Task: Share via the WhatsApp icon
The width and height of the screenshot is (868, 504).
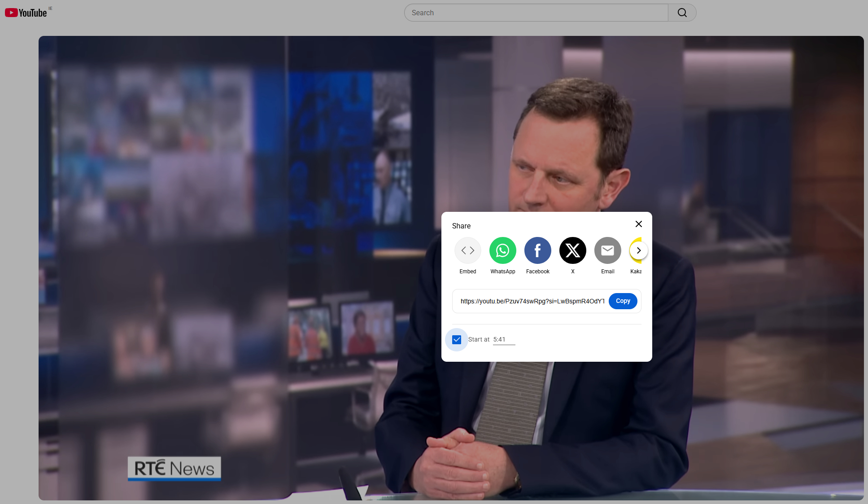Action: [x=502, y=250]
